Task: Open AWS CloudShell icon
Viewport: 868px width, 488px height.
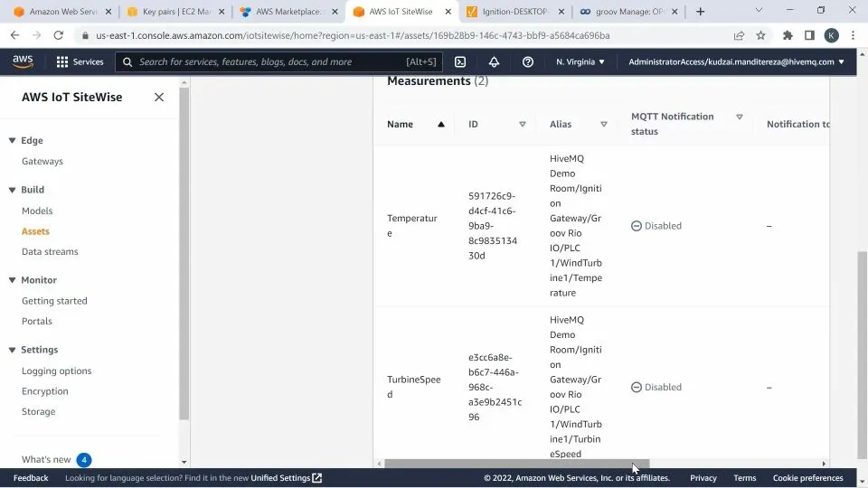Action: 460,62
